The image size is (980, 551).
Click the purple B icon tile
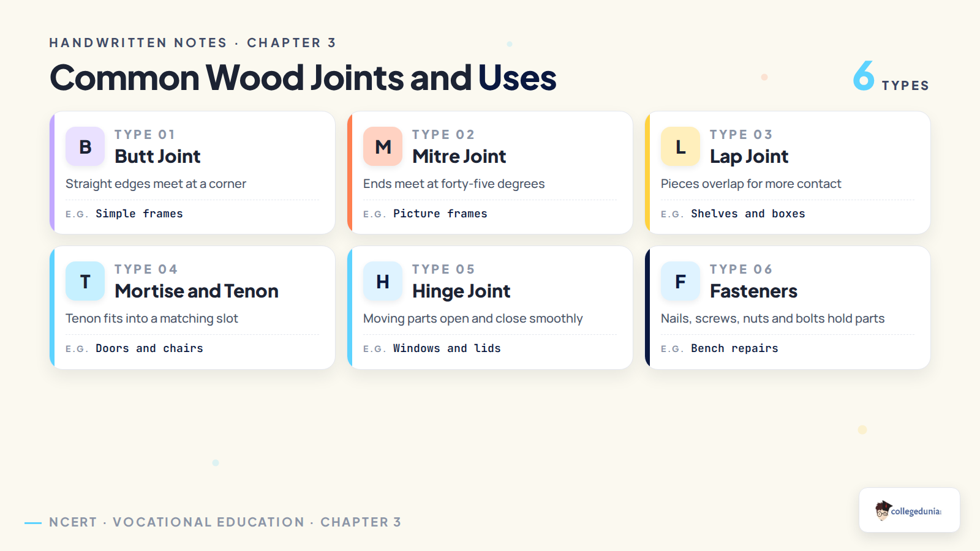tap(85, 146)
